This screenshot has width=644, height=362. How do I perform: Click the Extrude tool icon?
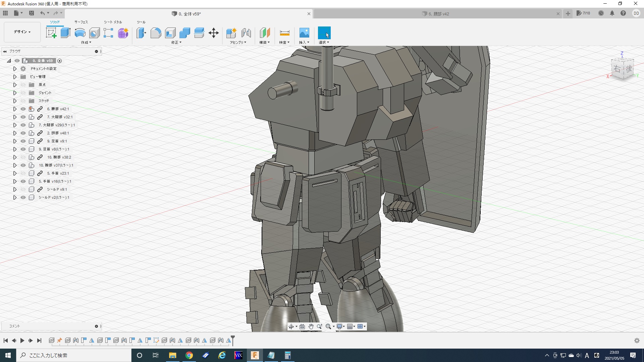tap(65, 33)
